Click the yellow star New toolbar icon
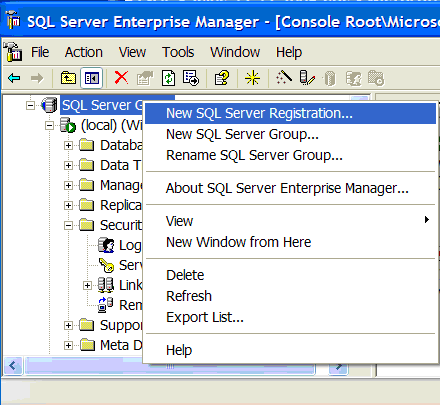The image size is (440, 405). [252, 78]
